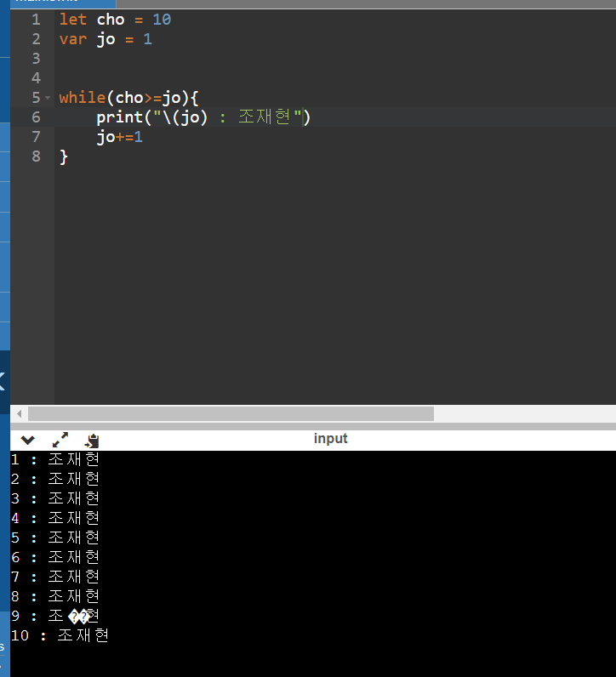
Task: Expand the console to full screen
Action: [x=60, y=440]
